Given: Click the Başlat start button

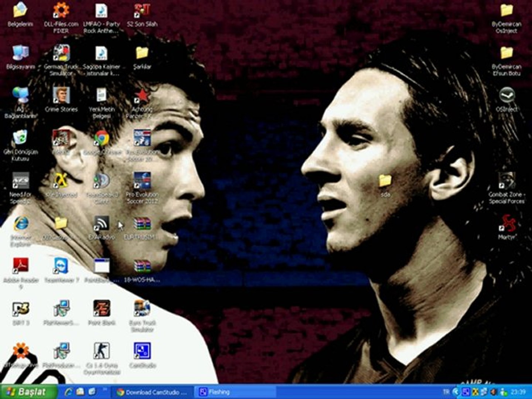Looking at the screenshot, I should (29, 392).
